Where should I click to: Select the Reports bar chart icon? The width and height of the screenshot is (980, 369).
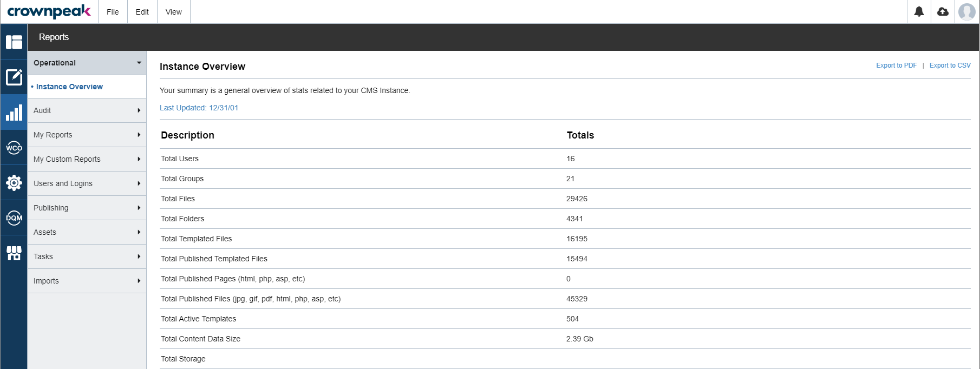tap(14, 112)
